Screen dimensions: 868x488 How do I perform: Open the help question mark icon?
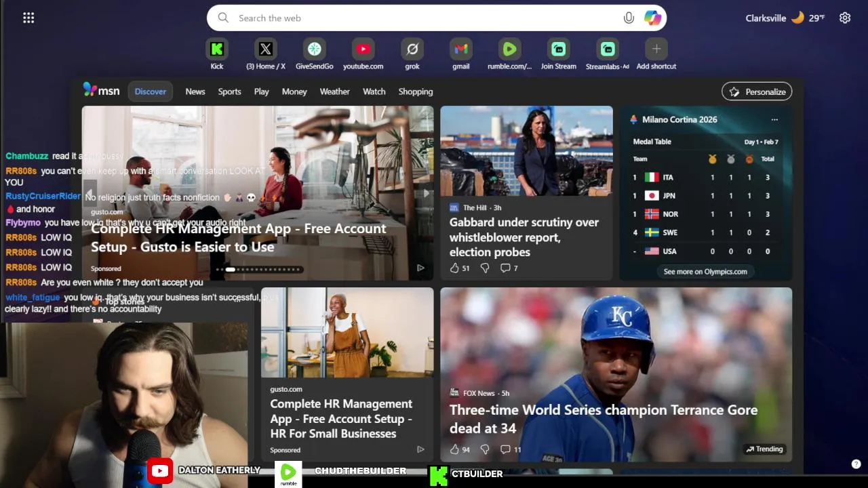[856, 464]
